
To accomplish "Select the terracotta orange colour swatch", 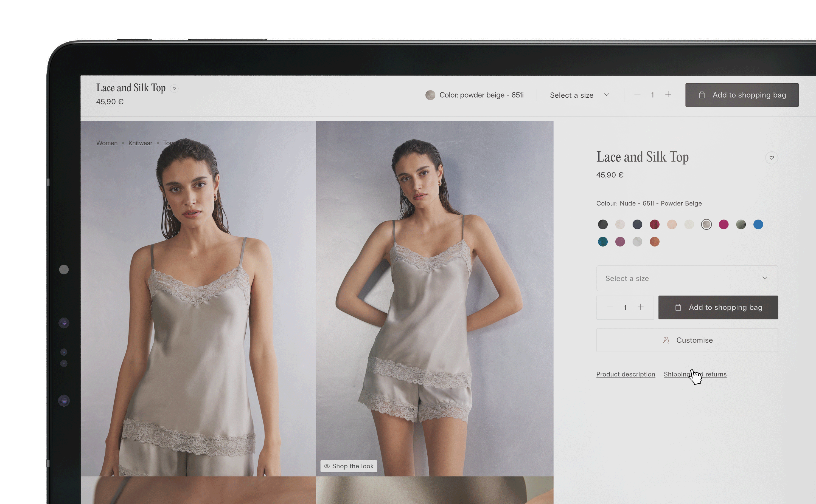I will (655, 242).
